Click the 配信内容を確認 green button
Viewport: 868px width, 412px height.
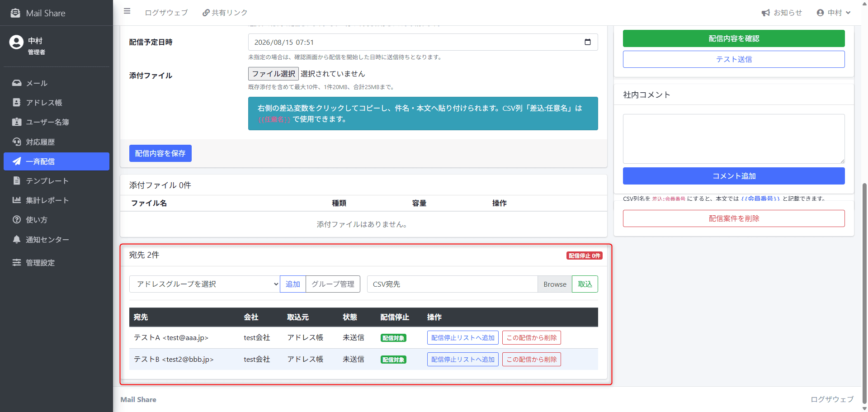point(734,38)
